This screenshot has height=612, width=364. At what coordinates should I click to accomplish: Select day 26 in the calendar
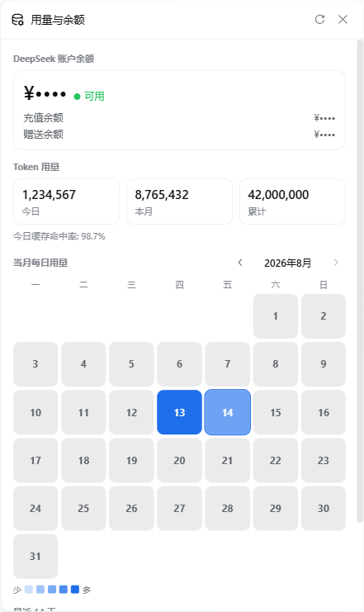(x=131, y=508)
